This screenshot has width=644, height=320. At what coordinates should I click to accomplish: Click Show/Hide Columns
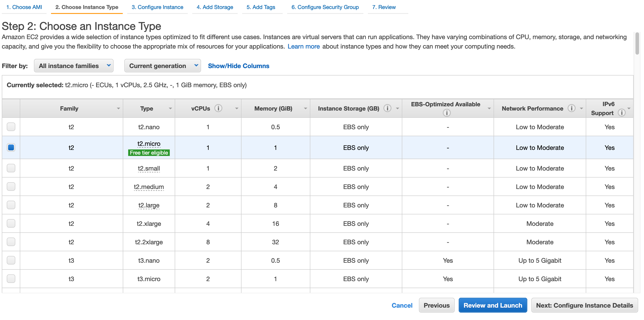click(239, 66)
